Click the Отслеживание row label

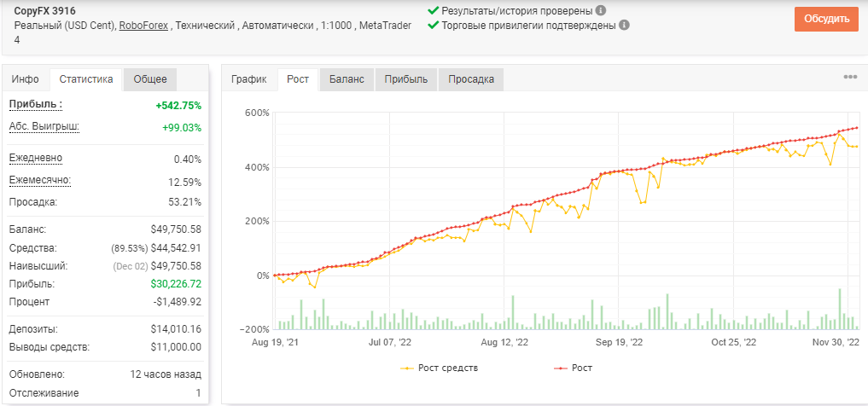44,393
